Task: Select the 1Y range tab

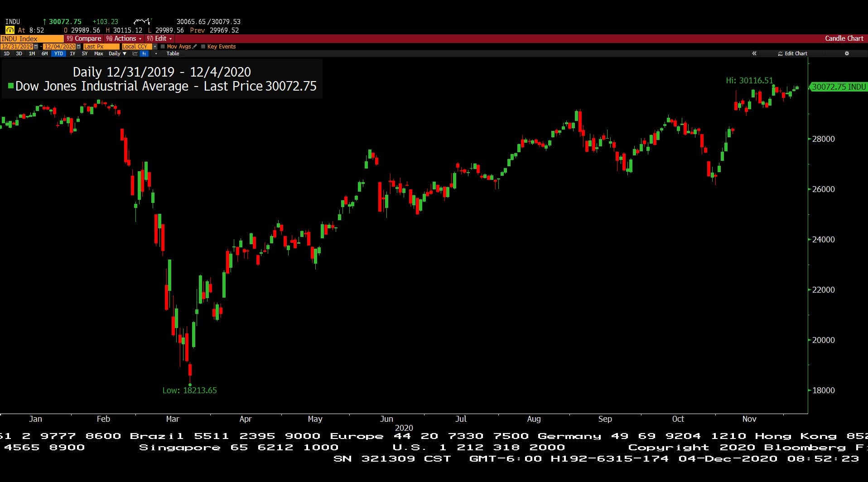Action: tap(72, 53)
